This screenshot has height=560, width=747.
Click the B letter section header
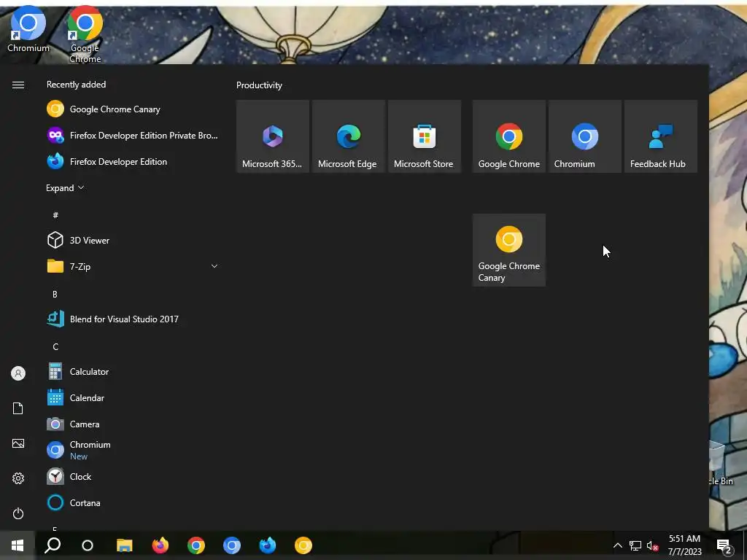coord(55,295)
